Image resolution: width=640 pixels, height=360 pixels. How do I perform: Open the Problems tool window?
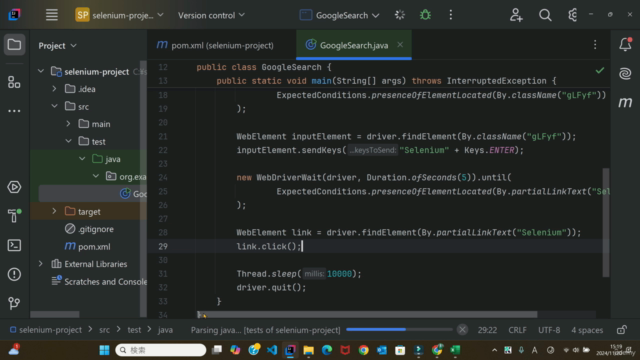pyautogui.click(x=14, y=274)
